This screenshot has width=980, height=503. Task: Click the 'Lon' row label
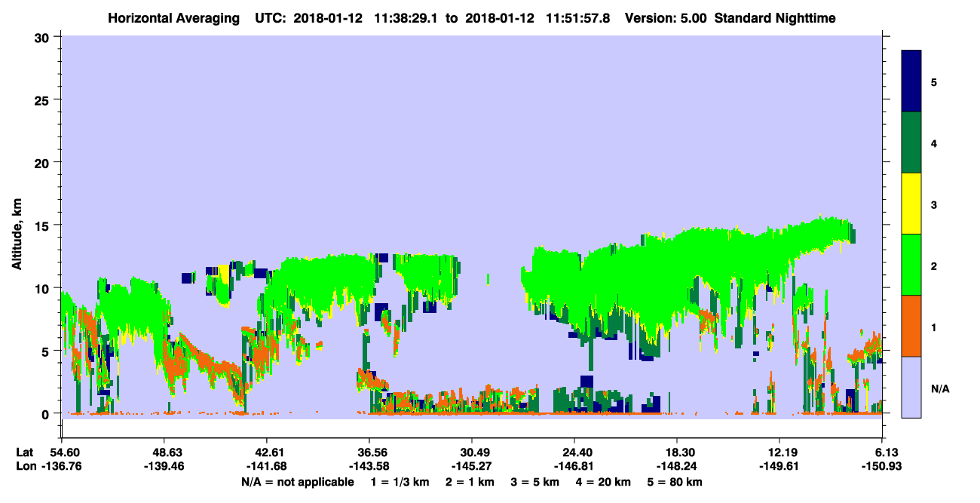coord(25,466)
